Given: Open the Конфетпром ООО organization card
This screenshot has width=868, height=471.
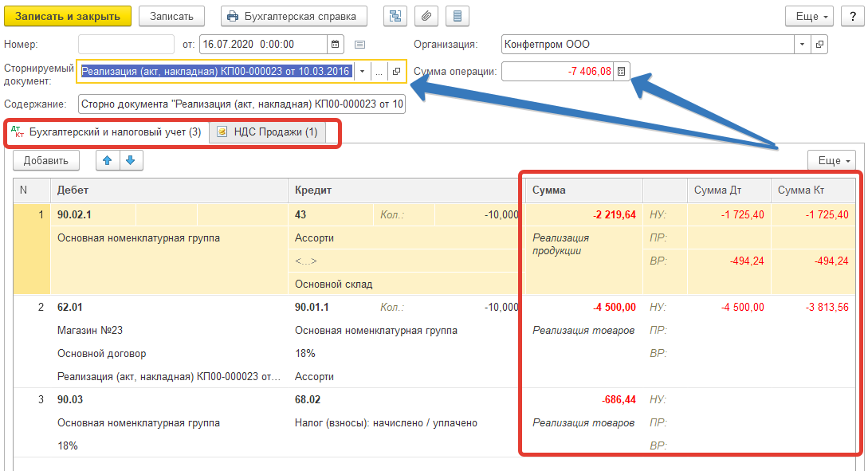Looking at the screenshot, I should click(819, 45).
